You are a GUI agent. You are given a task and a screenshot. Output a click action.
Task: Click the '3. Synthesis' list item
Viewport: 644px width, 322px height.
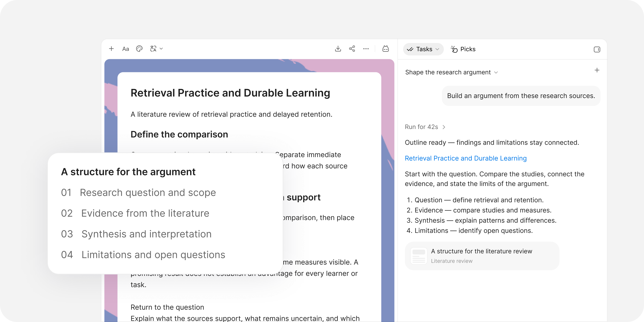[482, 221]
